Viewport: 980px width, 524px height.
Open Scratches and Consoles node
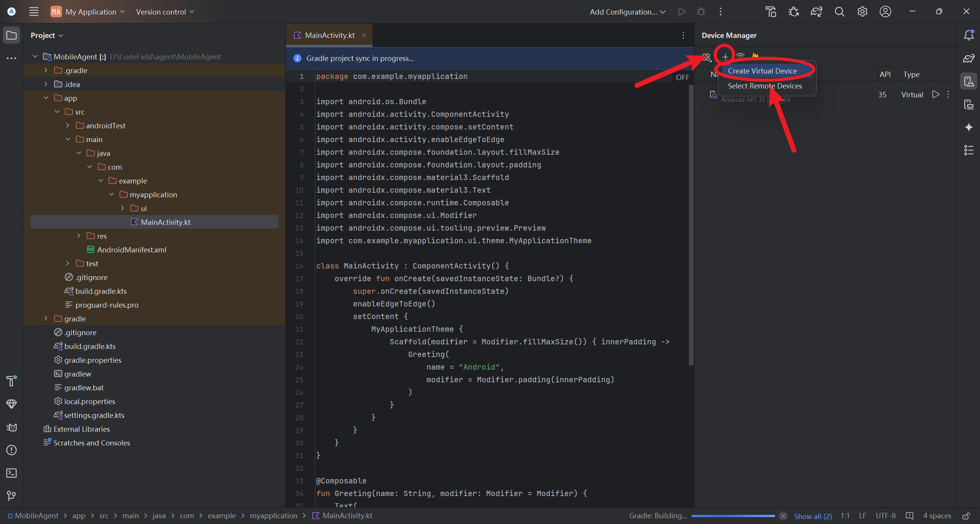(91, 442)
